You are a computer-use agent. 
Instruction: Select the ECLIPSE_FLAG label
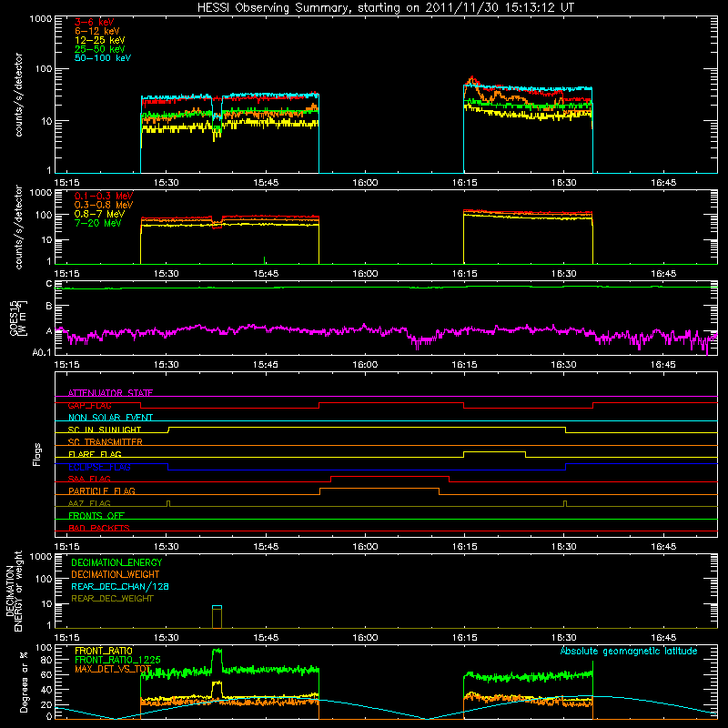pyautogui.click(x=99, y=467)
